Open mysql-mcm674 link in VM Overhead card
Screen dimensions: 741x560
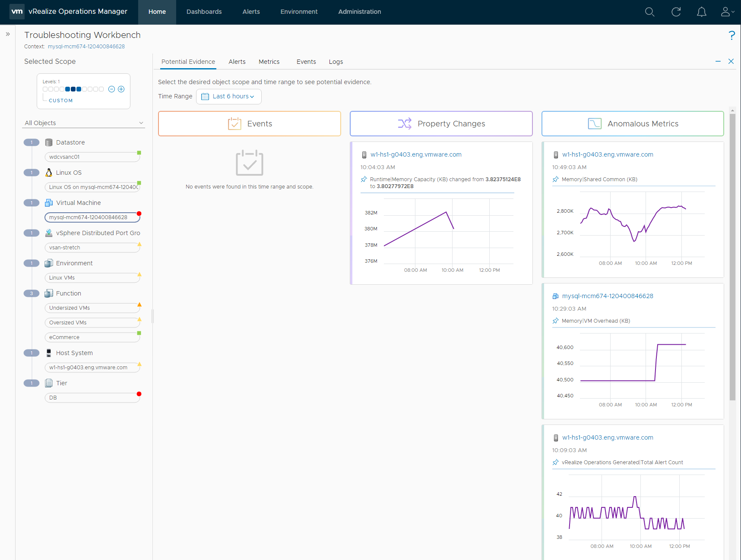pyautogui.click(x=608, y=296)
